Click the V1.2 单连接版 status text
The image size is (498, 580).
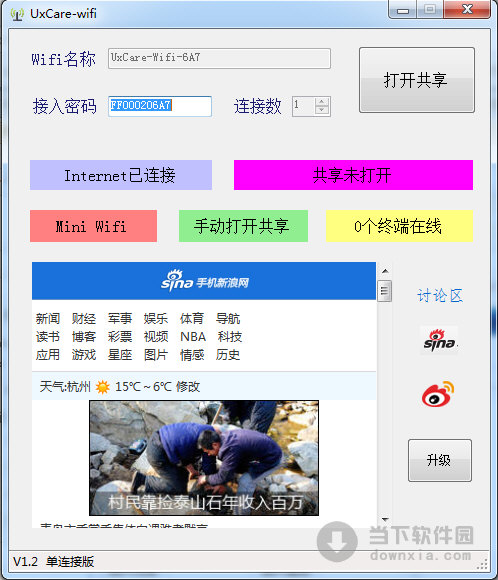coord(54,562)
